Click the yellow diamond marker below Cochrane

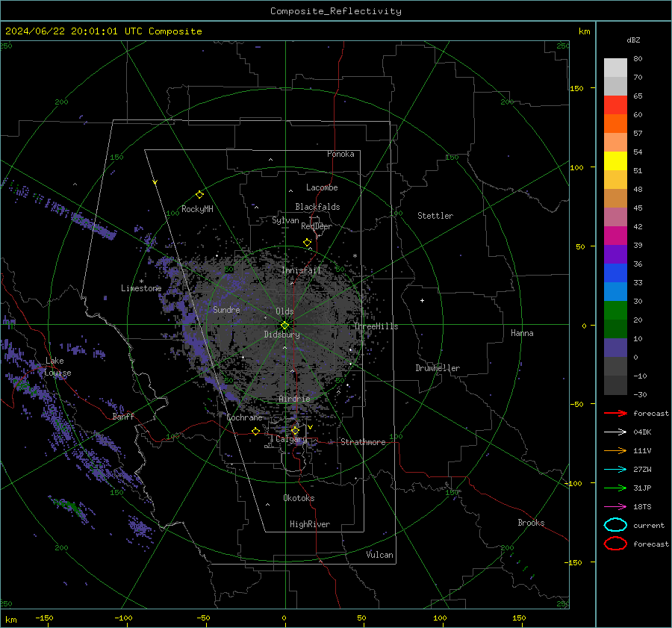pyautogui.click(x=256, y=431)
